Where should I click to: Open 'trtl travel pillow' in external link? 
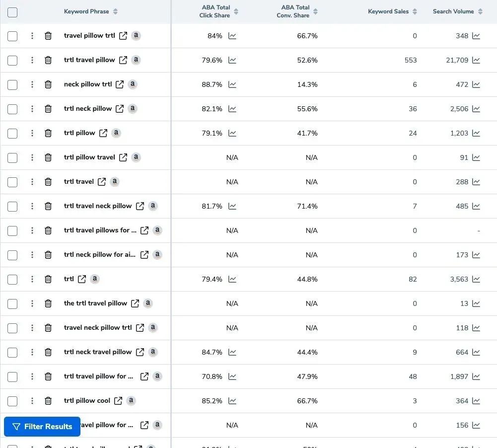(123, 60)
